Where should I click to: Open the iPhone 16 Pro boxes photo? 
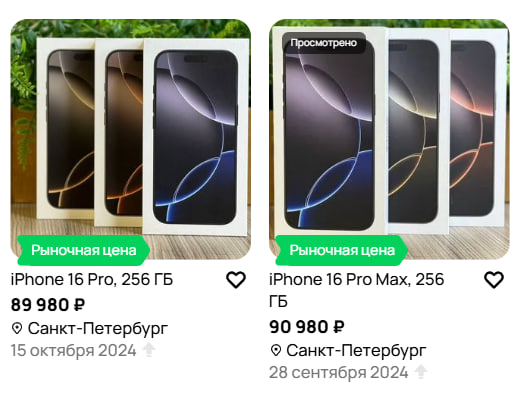[131, 139]
